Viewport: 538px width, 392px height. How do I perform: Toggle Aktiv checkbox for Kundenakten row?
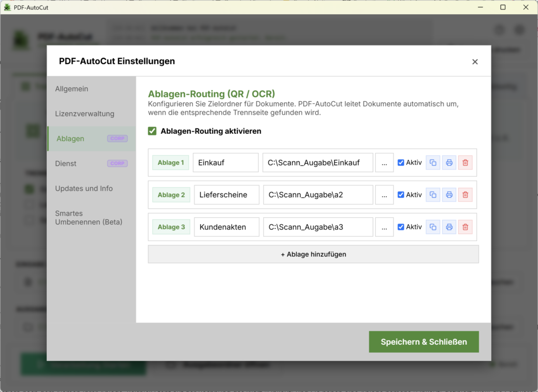[401, 227]
